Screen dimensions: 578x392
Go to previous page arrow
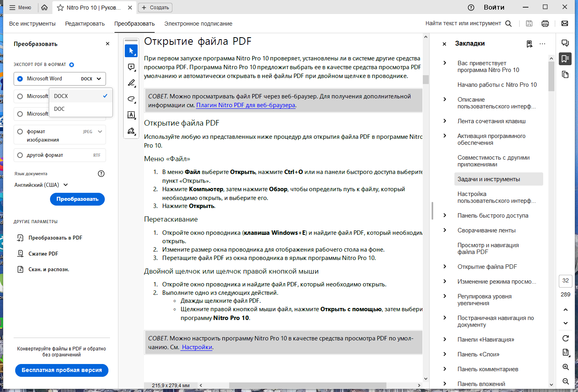(566, 310)
